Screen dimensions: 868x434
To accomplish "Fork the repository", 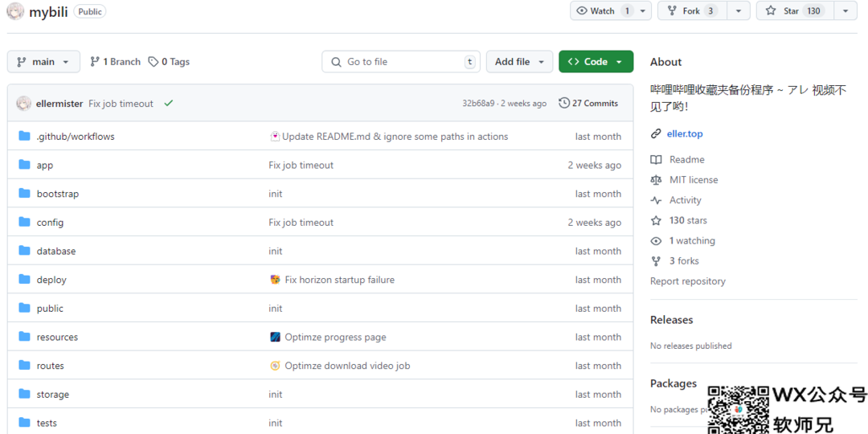I will click(x=692, y=10).
